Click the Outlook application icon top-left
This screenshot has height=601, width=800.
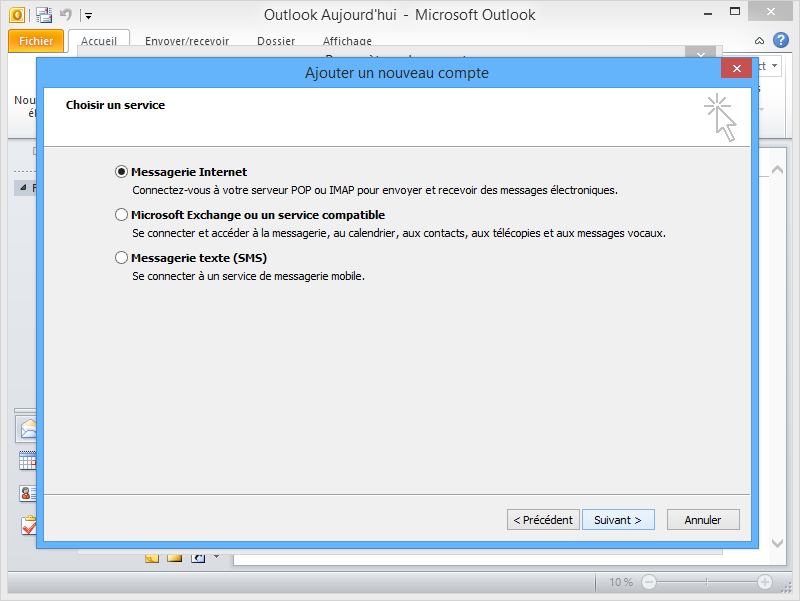(x=15, y=15)
